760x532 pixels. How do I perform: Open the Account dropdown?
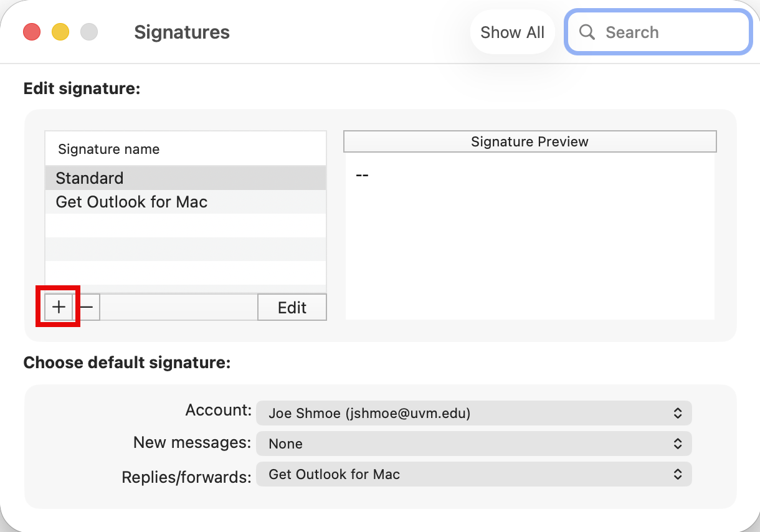[473, 412]
